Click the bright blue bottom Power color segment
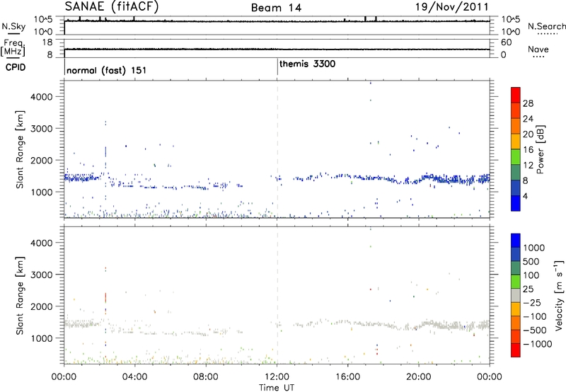The height and width of the screenshot is (392, 566). (x=516, y=203)
